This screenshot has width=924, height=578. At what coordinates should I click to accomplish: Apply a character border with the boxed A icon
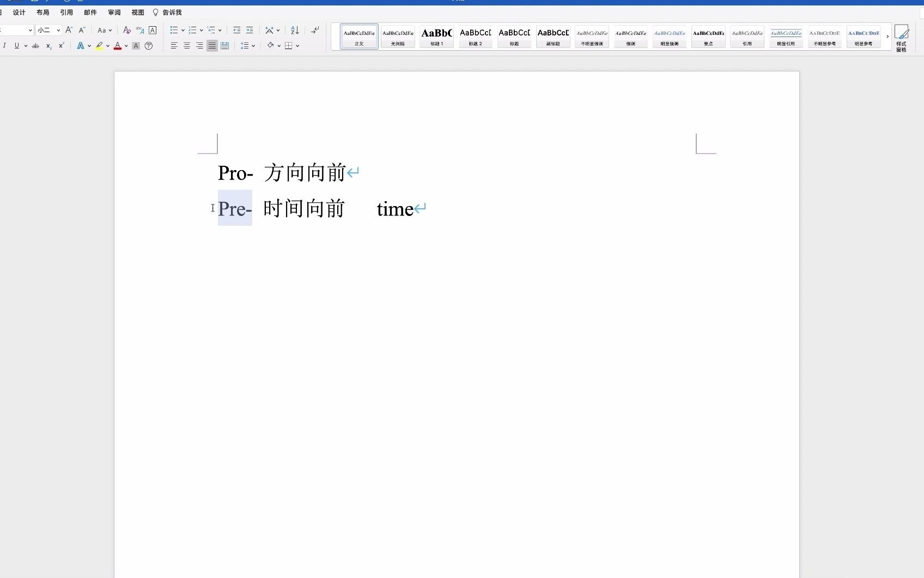click(153, 30)
